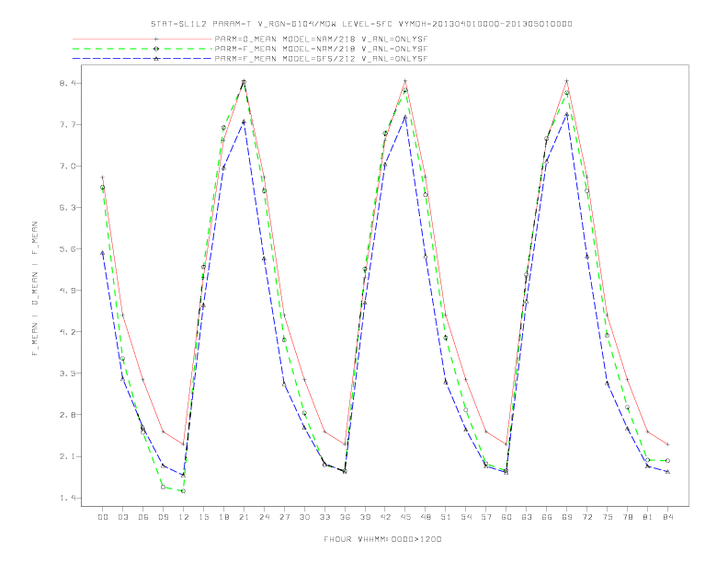Click x-axis tick label 48
Screen dimensions: 728x563
click(426, 517)
